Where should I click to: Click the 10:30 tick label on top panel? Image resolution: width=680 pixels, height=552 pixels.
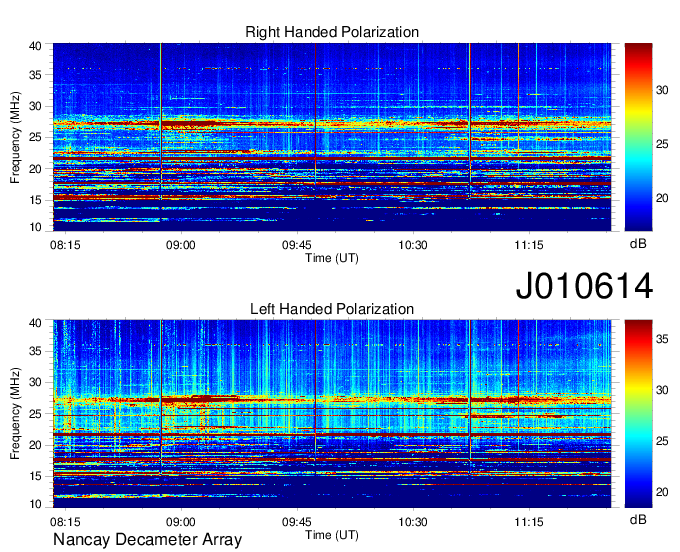pos(413,245)
